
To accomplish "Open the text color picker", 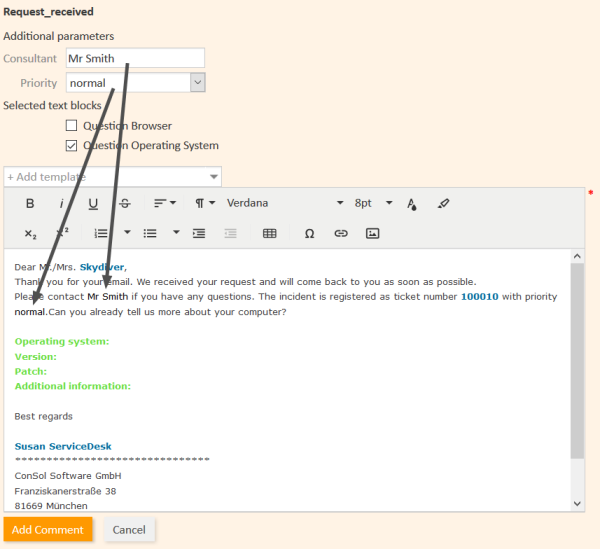I will 411,203.
